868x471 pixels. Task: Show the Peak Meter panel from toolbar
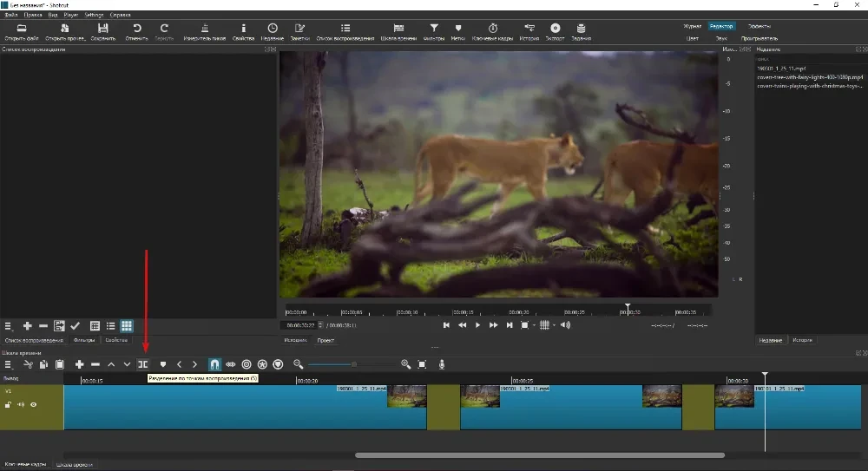pyautogui.click(x=205, y=31)
